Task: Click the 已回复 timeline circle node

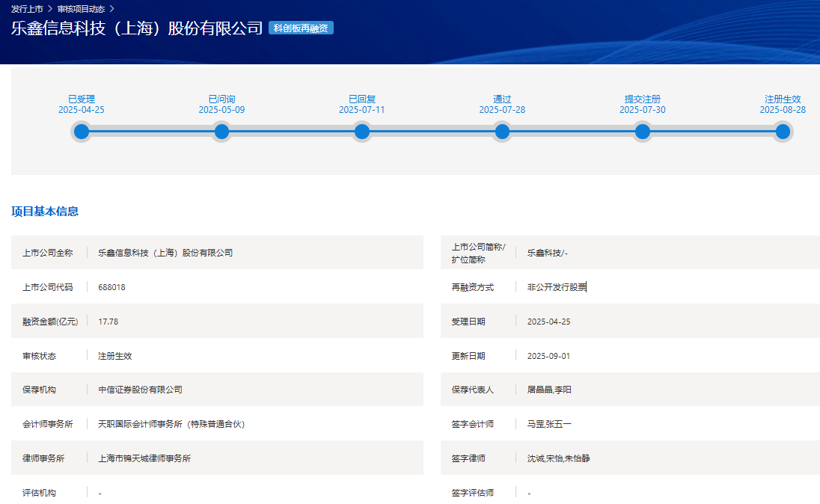Action: click(362, 132)
